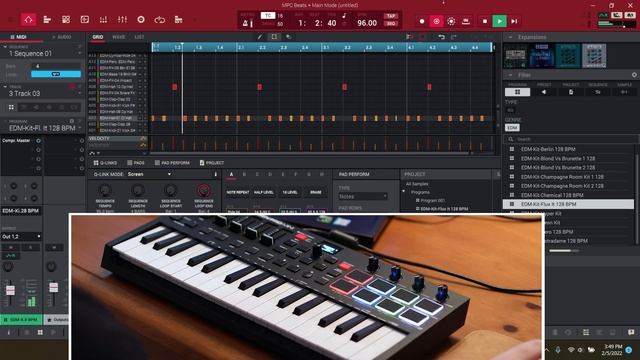640x360 pixels.
Task: Collapse the Filter panel
Action: tap(510, 75)
